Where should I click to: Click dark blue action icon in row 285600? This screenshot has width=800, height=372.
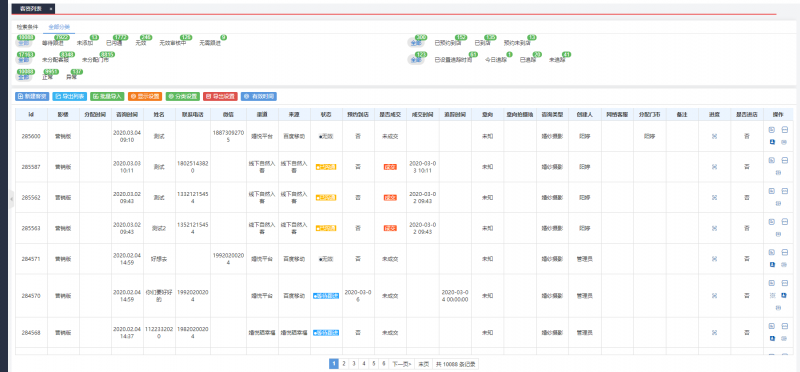(772, 142)
